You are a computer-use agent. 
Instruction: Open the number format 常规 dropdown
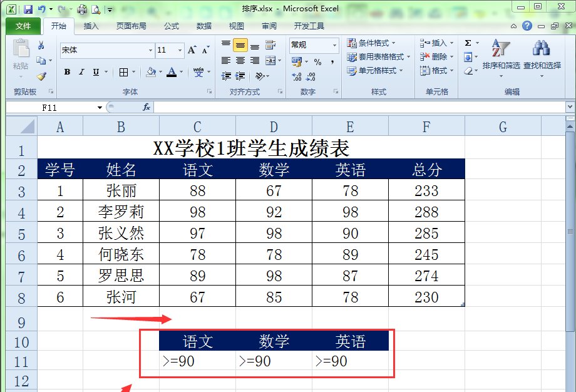(x=335, y=45)
